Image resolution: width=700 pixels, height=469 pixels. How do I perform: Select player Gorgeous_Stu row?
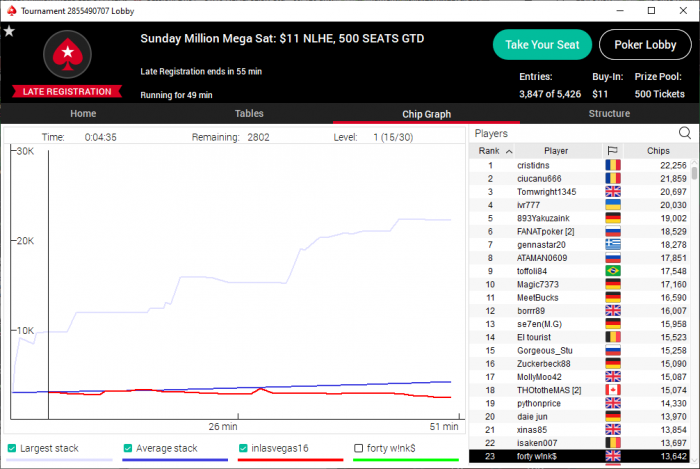(x=579, y=350)
